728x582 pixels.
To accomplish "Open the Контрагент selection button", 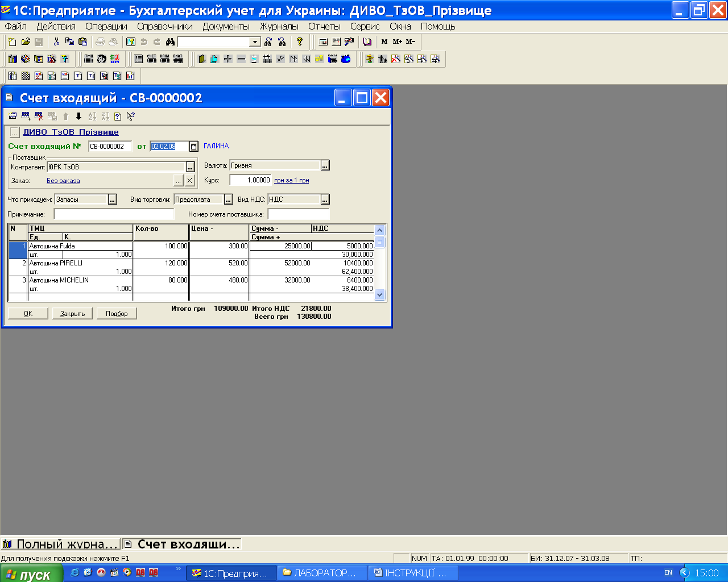I will [191, 167].
